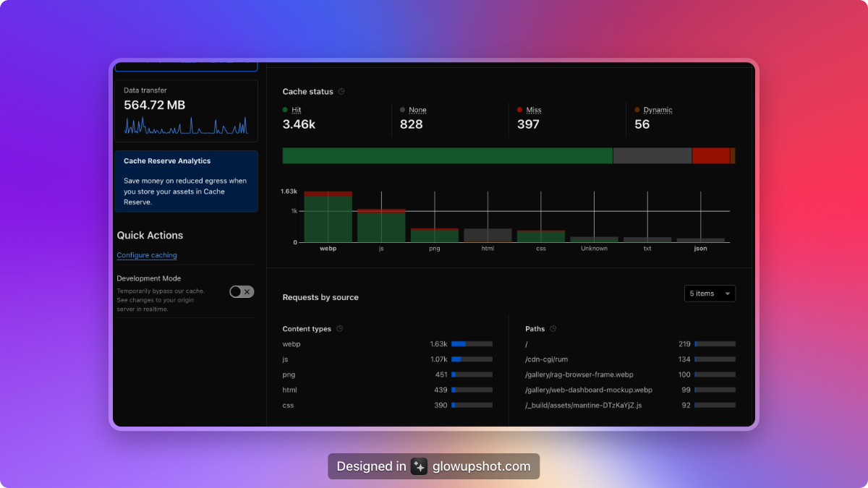Click the orange Dynamic status dot
Viewport: 868px width, 488px height.
point(637,110)
